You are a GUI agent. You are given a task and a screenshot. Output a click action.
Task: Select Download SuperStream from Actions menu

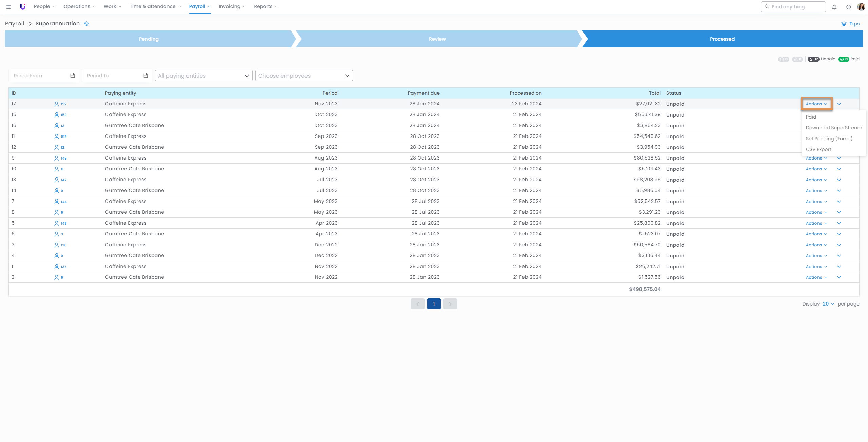pyautogui.click(x=834, y=128)
